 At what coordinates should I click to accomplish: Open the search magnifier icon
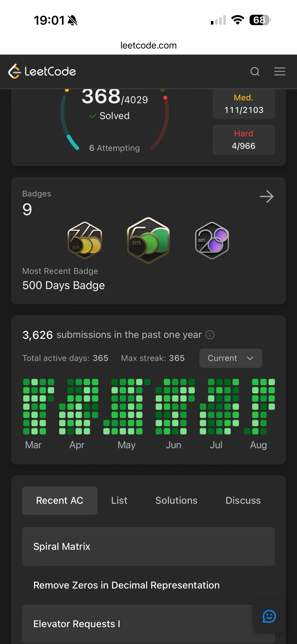[x=255, y=71]
